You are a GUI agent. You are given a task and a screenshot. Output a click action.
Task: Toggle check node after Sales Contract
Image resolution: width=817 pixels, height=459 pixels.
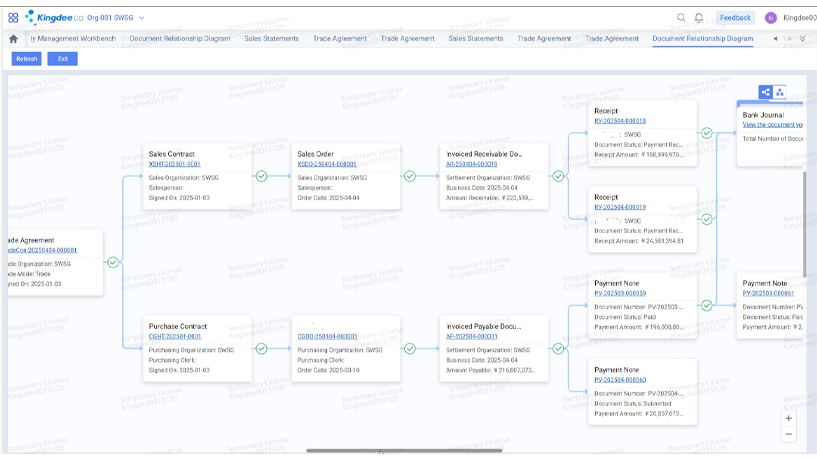click(x=261, y=176)
